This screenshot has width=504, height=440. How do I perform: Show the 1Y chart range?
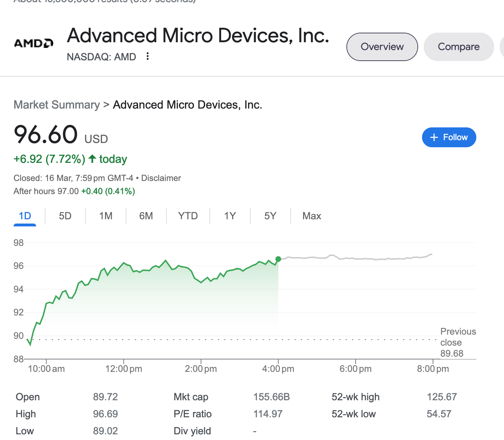point(230,216)
